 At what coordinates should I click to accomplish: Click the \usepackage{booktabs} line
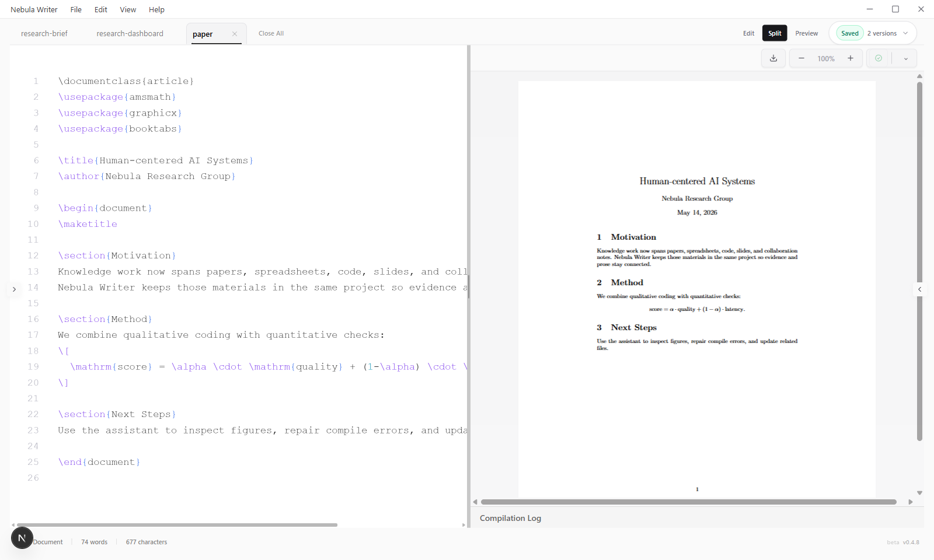[x=120, y=128]
